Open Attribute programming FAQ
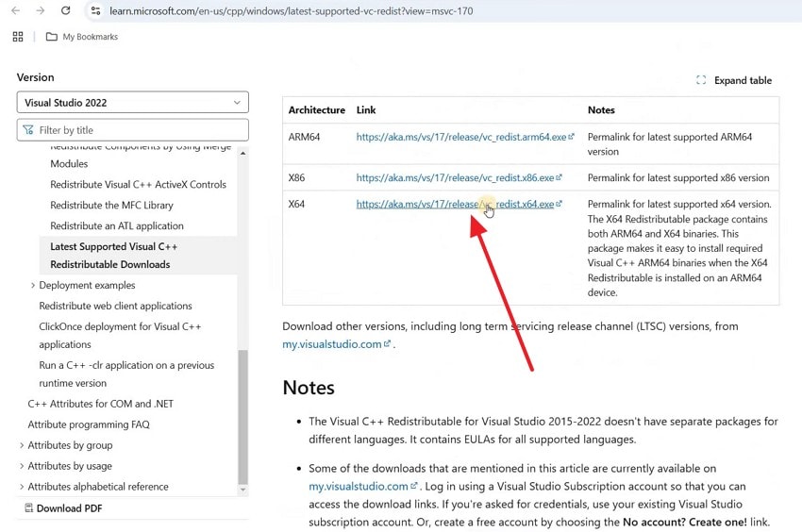This screenshot has width=802, height=532. click(89, 424)
